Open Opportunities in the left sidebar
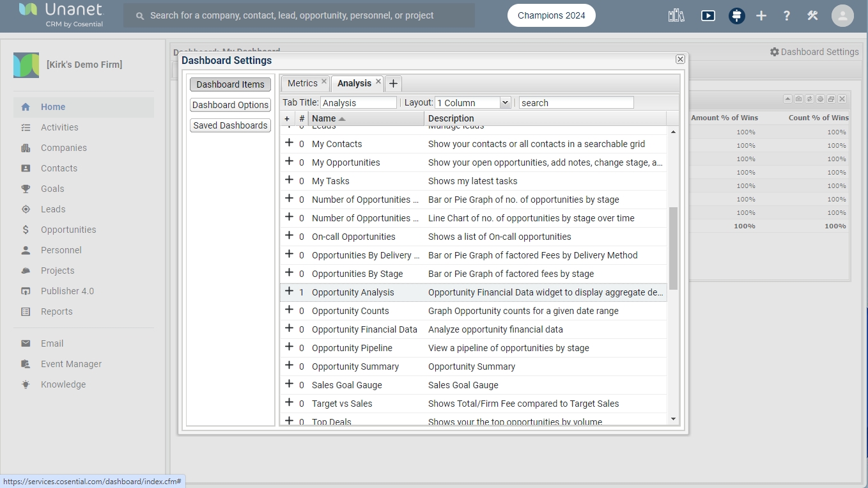This screenshot has width=868, height=488. point(68,230)
